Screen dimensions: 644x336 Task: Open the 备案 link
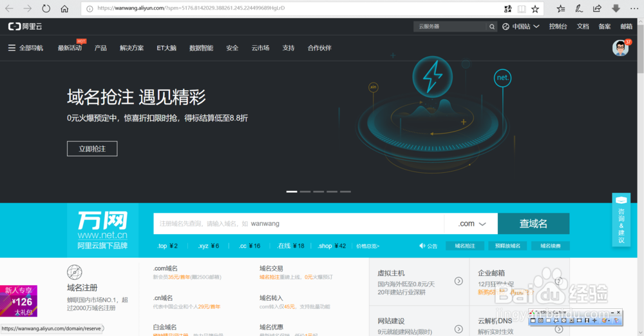tap(605, 26)
